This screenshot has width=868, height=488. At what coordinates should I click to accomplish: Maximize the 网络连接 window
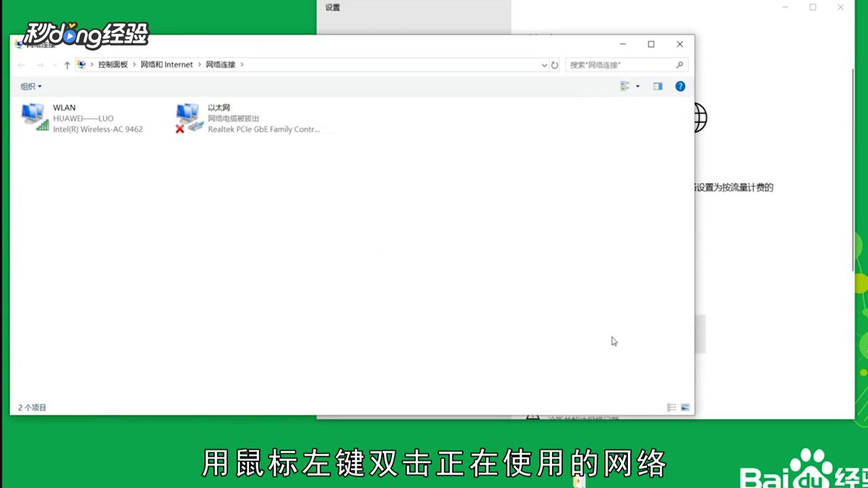(651, 44)
